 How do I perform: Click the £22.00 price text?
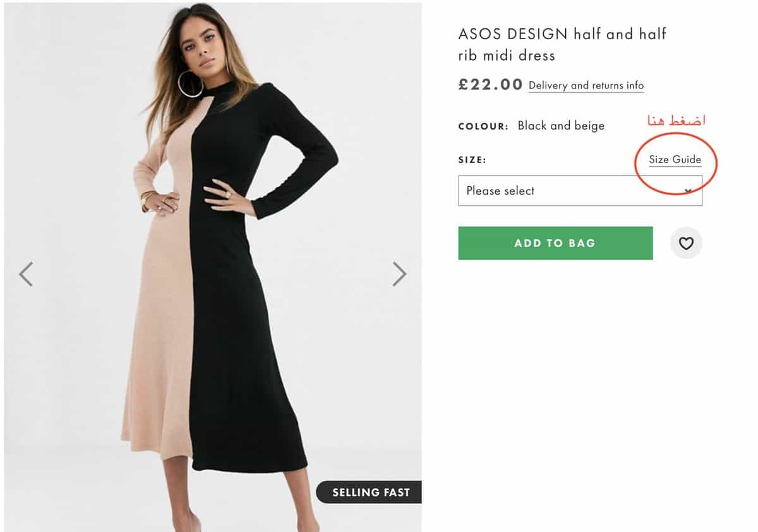click(491, 85)
